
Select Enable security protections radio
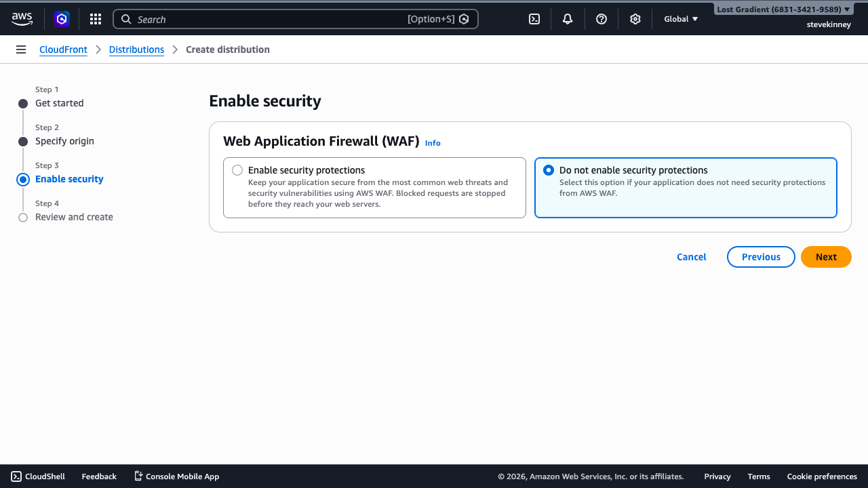click(x=237, y=170)
